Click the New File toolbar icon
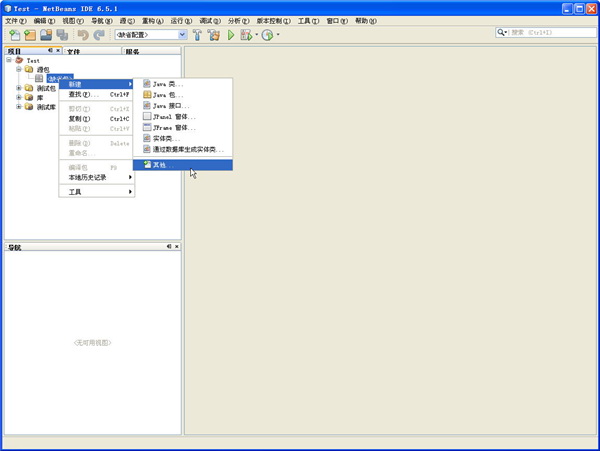 coord(15,35)
